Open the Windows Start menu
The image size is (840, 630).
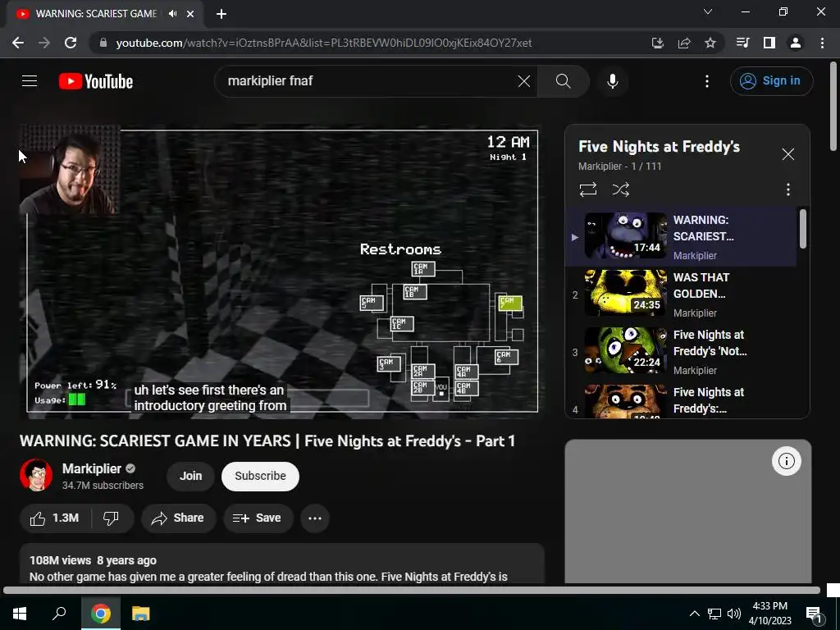20,614
